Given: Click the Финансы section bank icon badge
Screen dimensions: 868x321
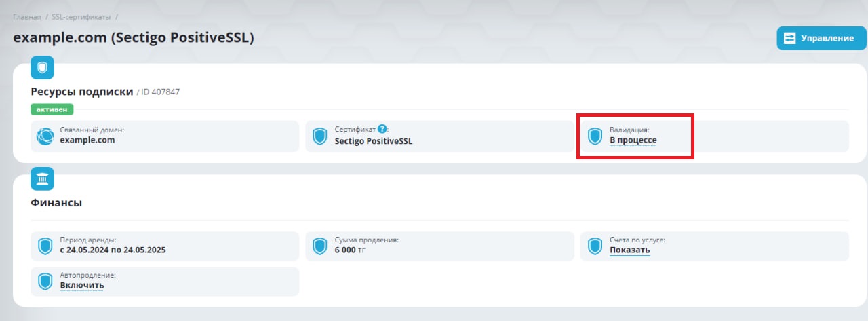Looking at the screenshot, I should click(x=42, y=178).
